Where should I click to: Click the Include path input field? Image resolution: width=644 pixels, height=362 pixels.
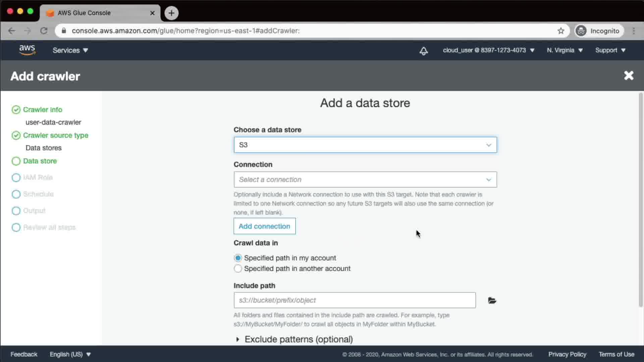coord(355,300)
